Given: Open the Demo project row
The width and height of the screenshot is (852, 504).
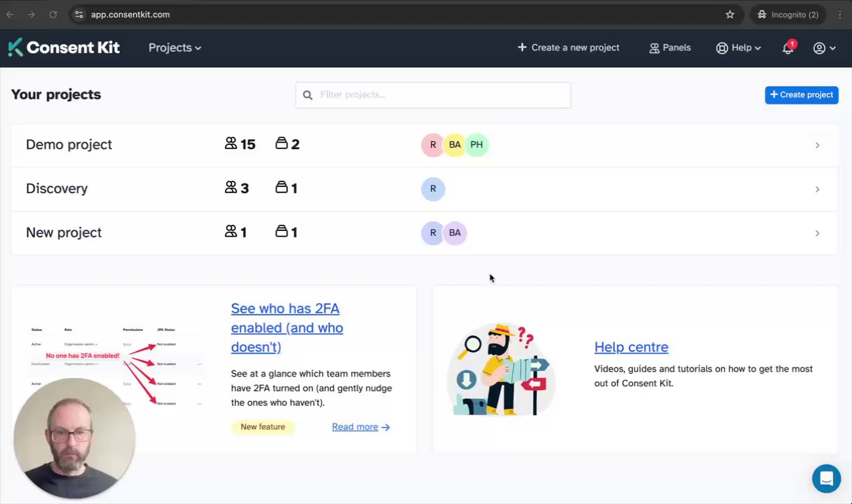Looking at the screenshot, I should point(425,145).
